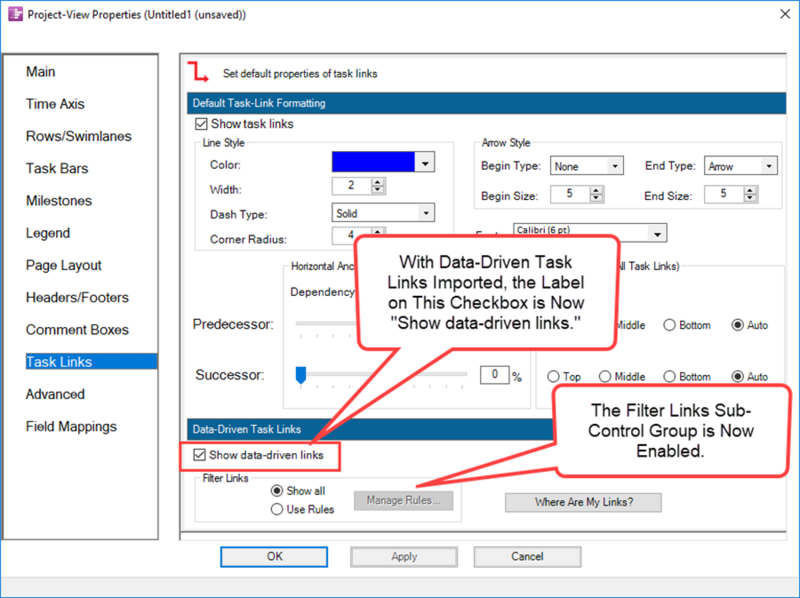Go to Rows/Swimlanes settings
The image size is (800, 598).
click(x=79, y=136)
